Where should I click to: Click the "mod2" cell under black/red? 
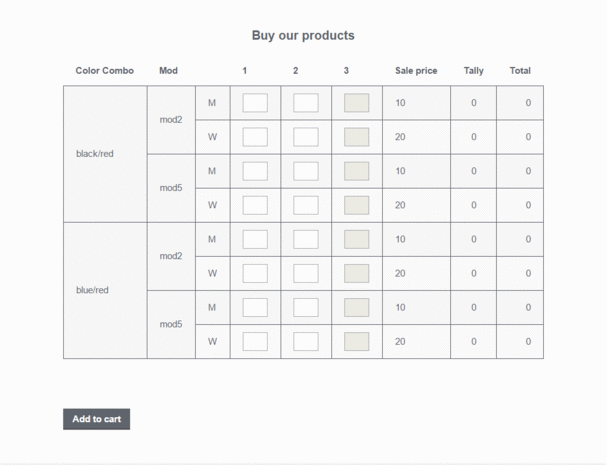coord(171,120)
